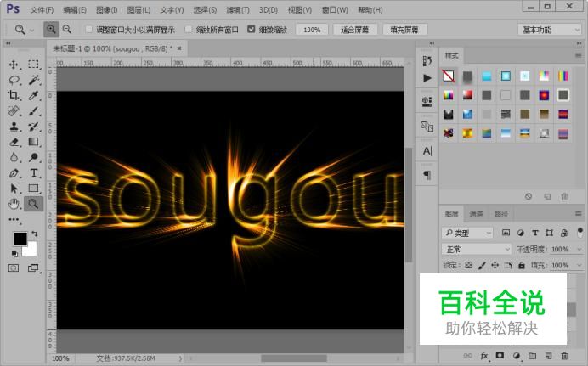Viewport: 588px width, 366px height.
Task: Open the workspace dropdown 基本功能
Action: tap(550, 30)
